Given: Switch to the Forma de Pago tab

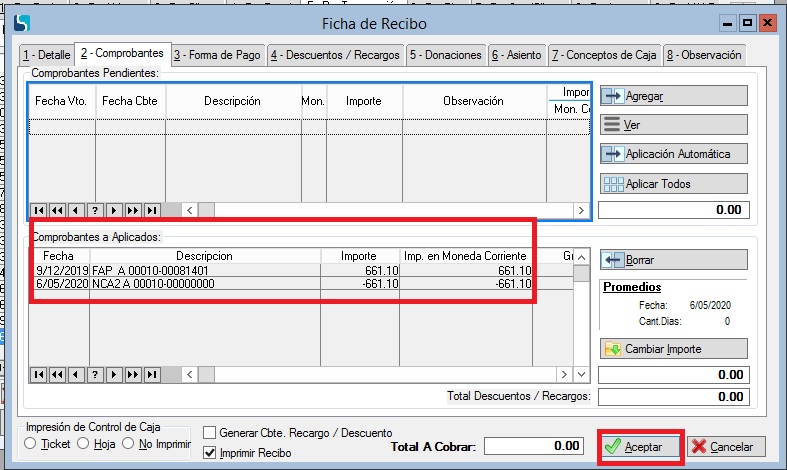Looking at the screenshot, I should [x=217, y=55].
